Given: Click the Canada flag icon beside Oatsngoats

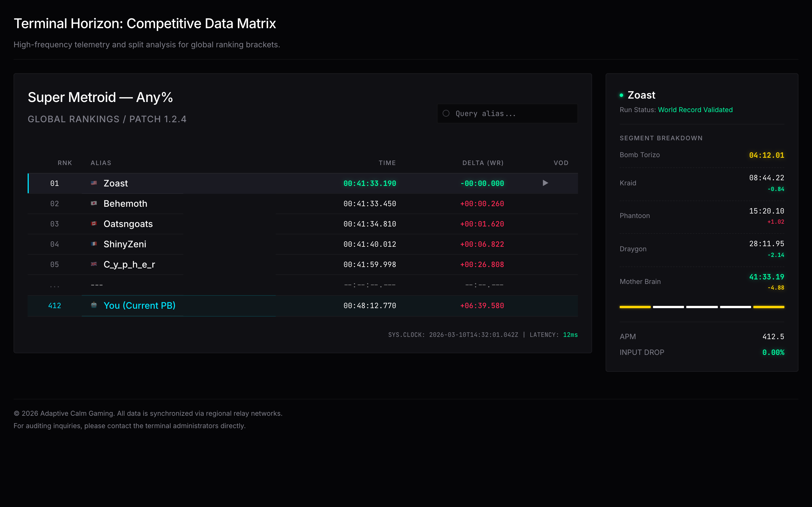Looking at the screenshot, I should coord(94,224).
